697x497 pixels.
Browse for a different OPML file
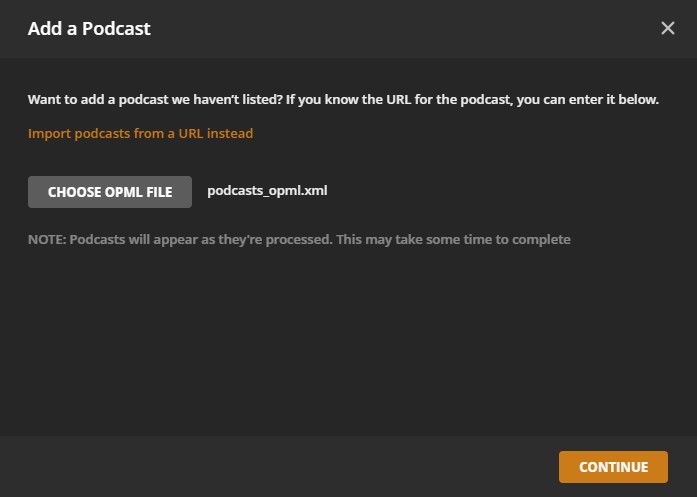pyautogui.click(x=110, y=192)
